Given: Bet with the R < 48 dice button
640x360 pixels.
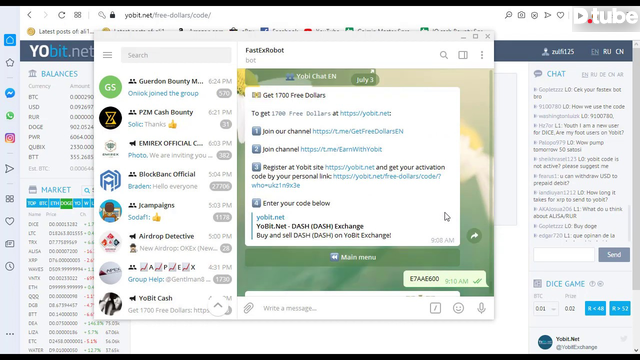Looking at the screenshot, I should tap(595, 309).
